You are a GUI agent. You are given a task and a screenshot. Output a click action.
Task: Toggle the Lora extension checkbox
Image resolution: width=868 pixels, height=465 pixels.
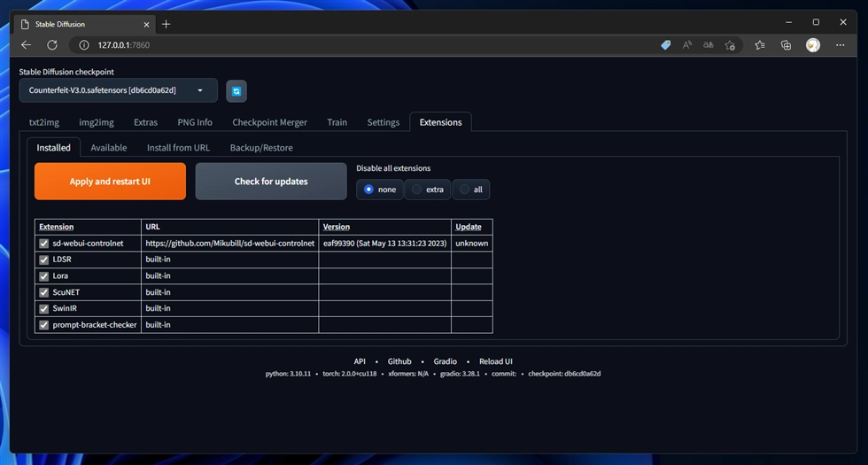43,275
